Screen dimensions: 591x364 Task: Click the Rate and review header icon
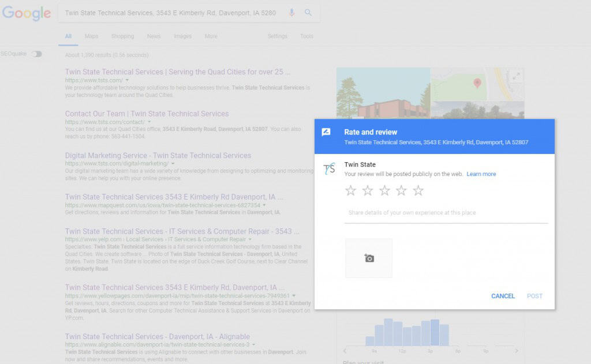pos(326,132)
